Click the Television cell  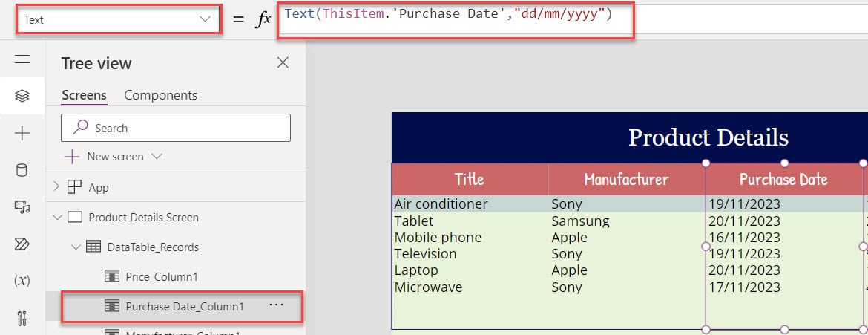pyautogui.click(x=425, y=254)
